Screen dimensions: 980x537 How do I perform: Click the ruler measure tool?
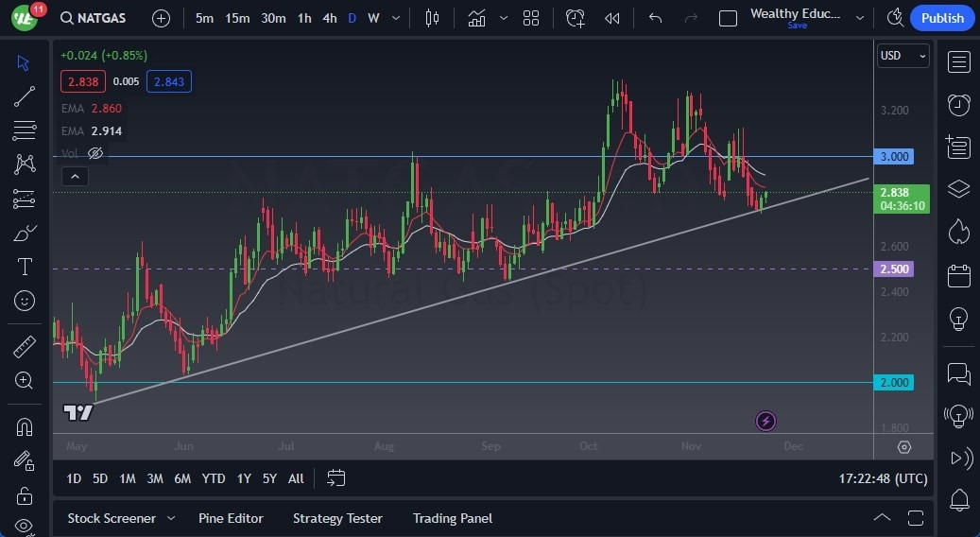click(x=25, y=347)
